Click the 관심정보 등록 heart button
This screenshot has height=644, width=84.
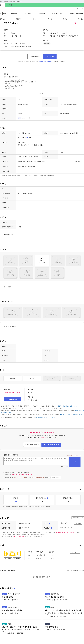coord(34,57)
